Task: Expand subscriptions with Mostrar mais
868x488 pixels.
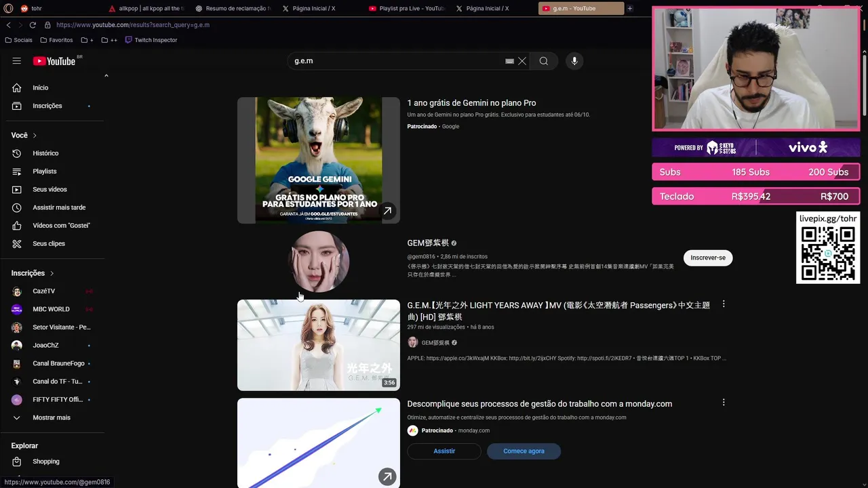Action: tap(53, 418)
